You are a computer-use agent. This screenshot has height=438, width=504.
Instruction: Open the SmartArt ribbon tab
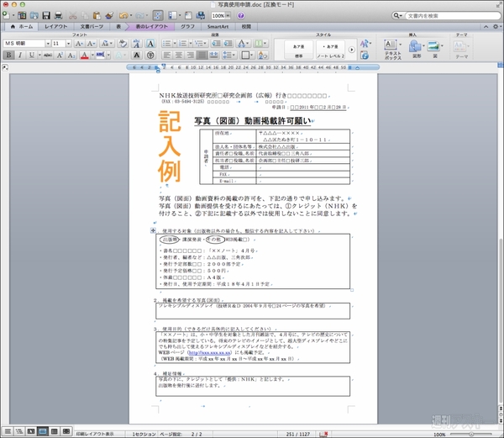tap(218, 26)
